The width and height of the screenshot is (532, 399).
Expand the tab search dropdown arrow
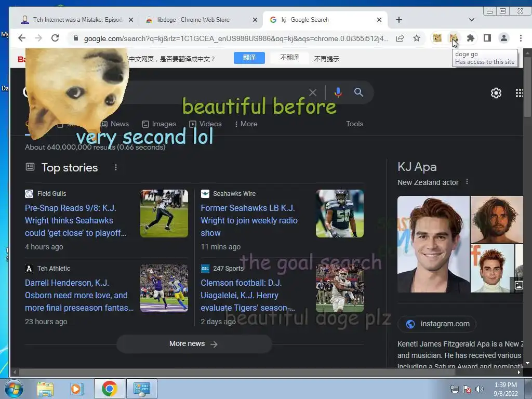click(472, 20)
